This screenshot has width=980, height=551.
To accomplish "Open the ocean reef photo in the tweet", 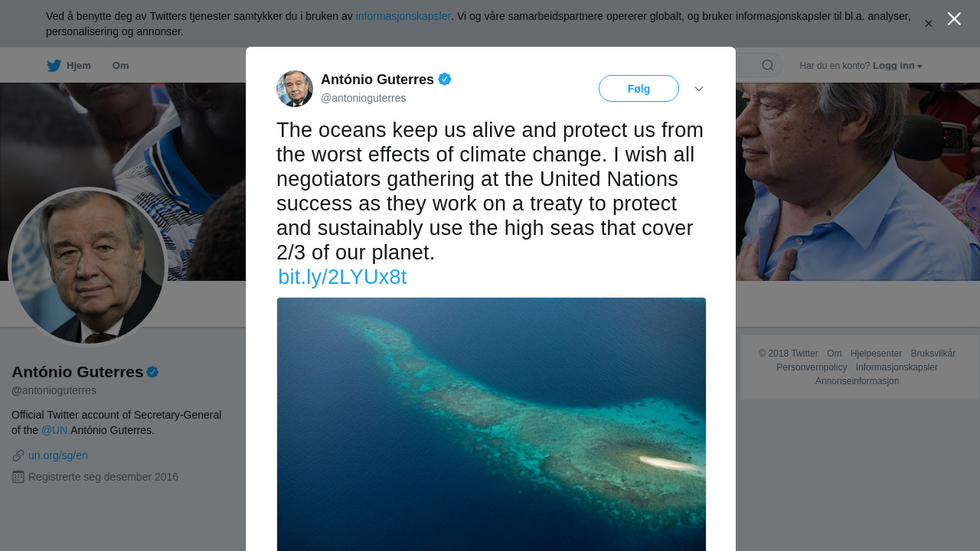I will click(492, 424).
